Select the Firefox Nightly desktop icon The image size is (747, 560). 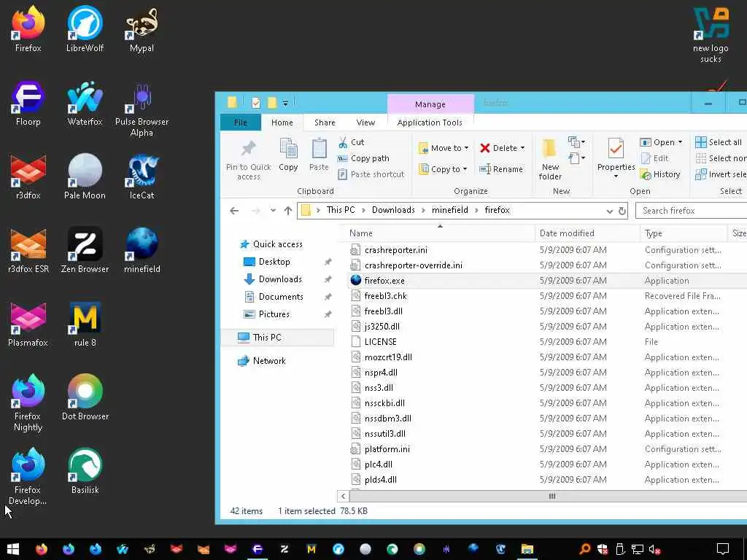[28, 402]
